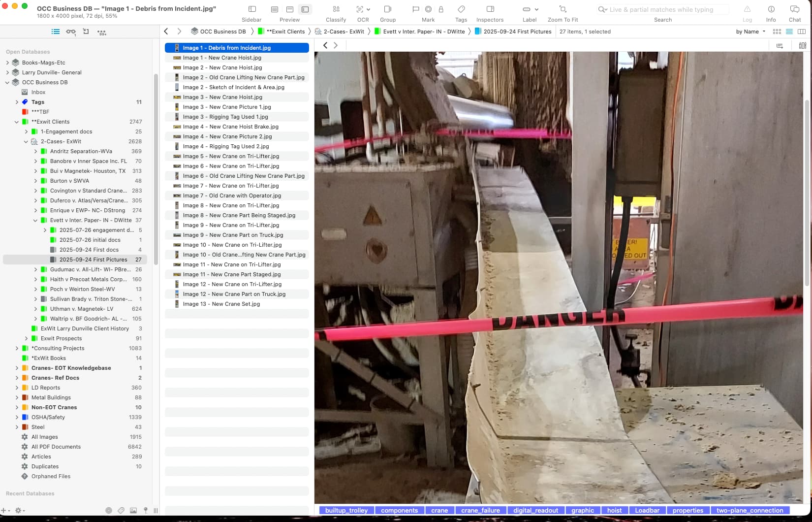Screen dimensions: 812x522
Task: Click the Zoom To Fit icon
Action: 562,9
